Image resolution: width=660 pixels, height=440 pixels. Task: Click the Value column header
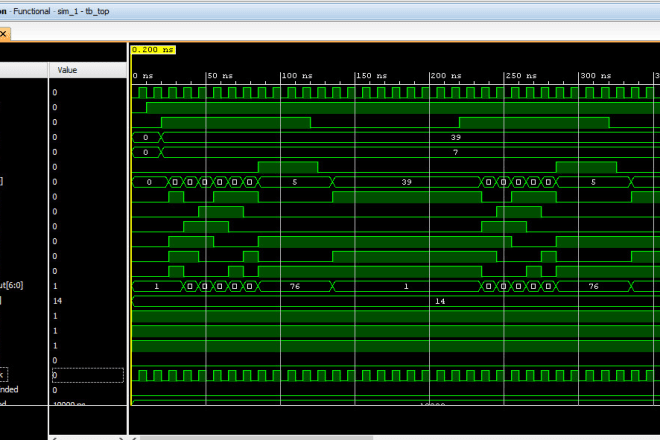pyautogui.click(x=68, y=70)
